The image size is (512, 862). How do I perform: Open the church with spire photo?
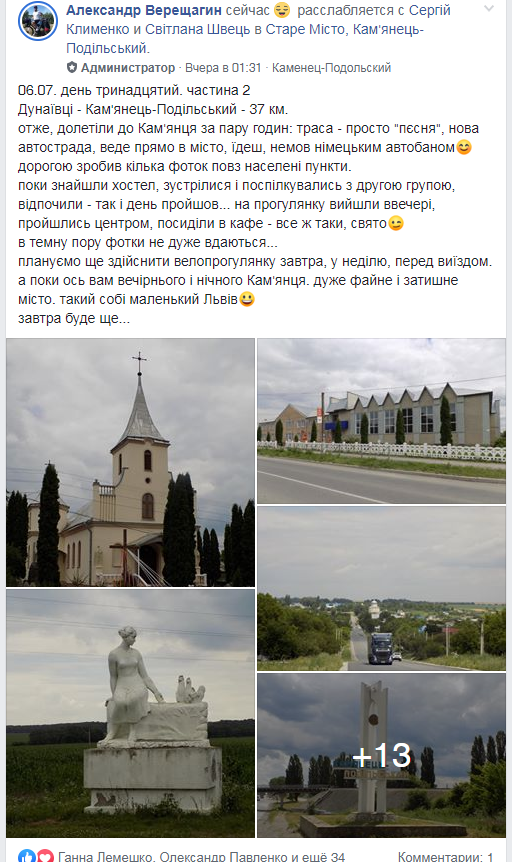point(130,462)
